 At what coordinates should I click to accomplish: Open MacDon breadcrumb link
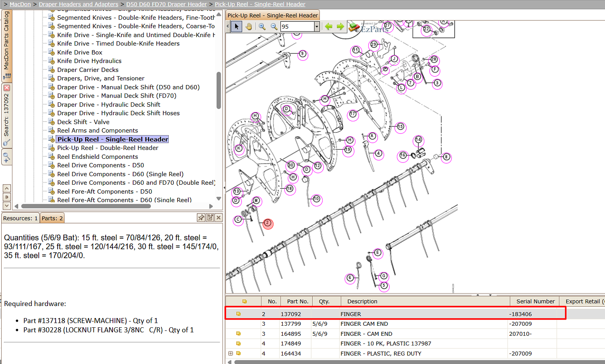coord(20,4)
